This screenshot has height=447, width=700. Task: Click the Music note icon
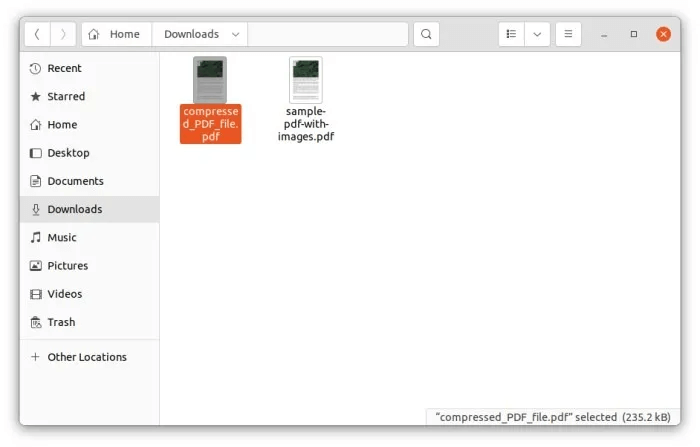[x=35, y=238]
